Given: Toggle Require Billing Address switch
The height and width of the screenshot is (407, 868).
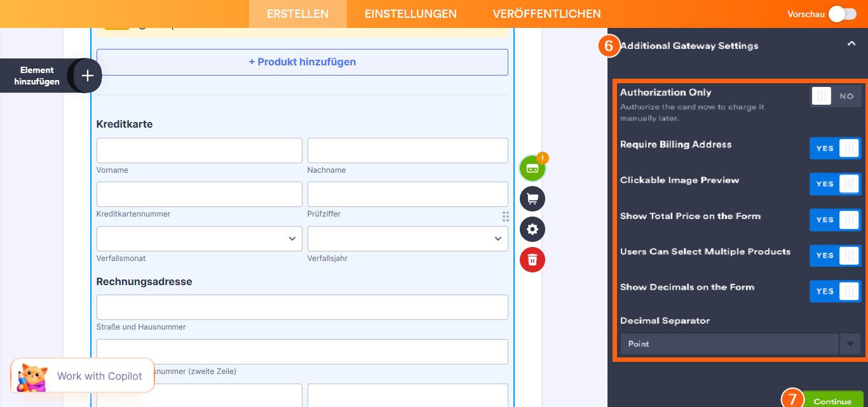Looking at the screenshot, I should point(836,148).
